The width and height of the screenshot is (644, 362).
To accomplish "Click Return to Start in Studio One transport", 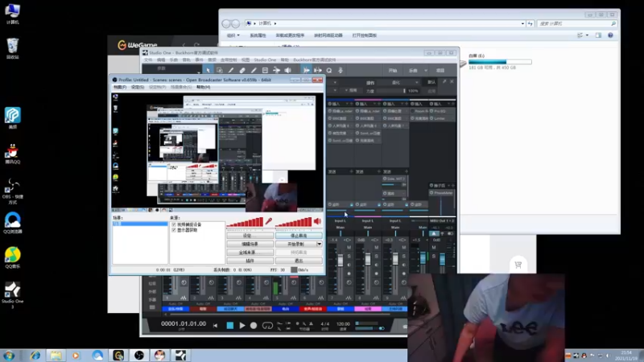I will click(x=215, y=325).
